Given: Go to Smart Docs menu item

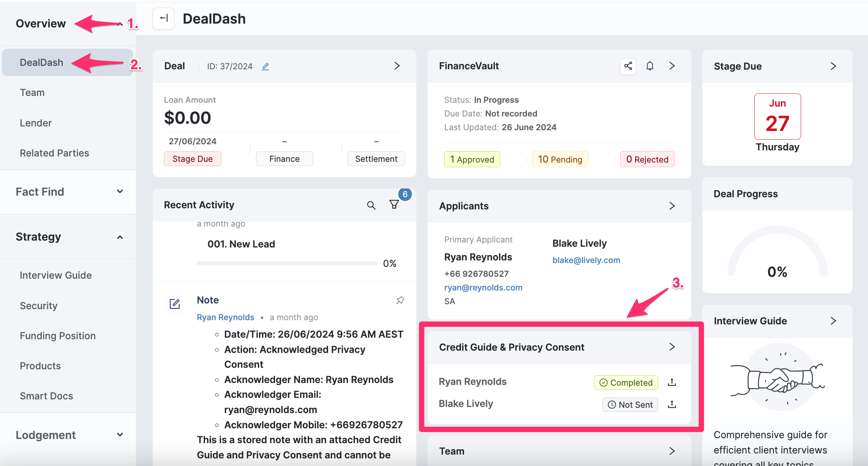Looking at the screenshot, I should click(x=46, y=396).
